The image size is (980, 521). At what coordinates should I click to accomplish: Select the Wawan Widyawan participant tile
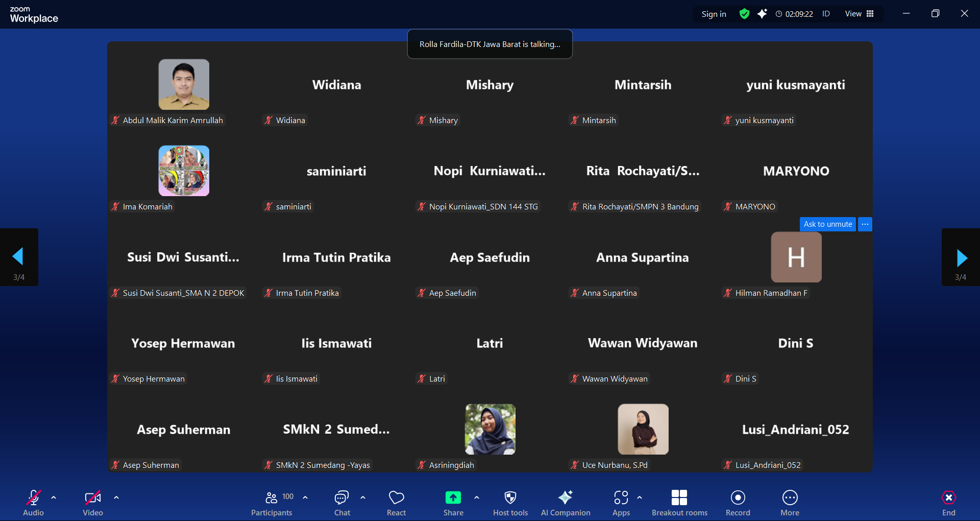pos(643,343)
